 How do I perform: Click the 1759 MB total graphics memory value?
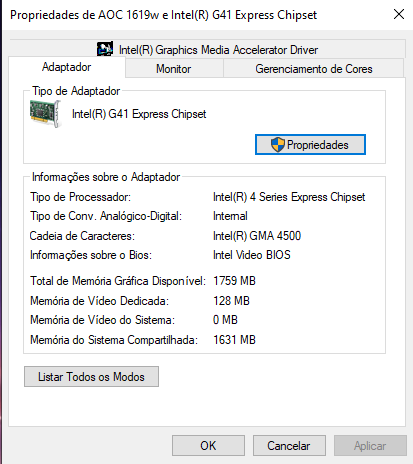pyautogui.click(x=234, y=281)
